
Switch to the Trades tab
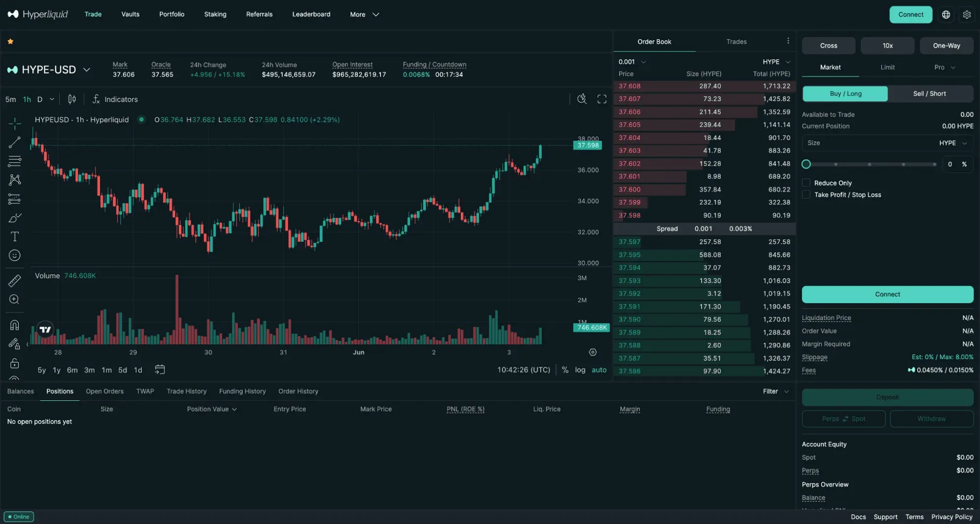coord(736,42)
